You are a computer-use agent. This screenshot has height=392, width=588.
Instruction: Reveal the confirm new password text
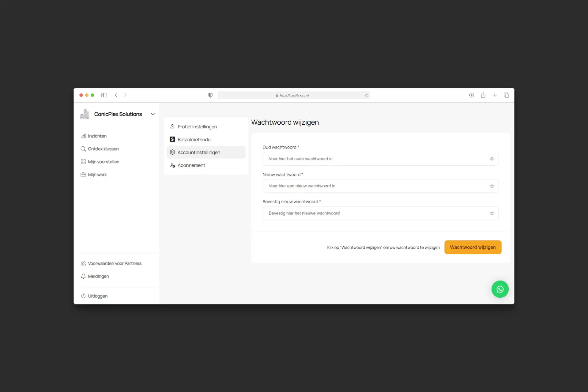coord(492,213)
